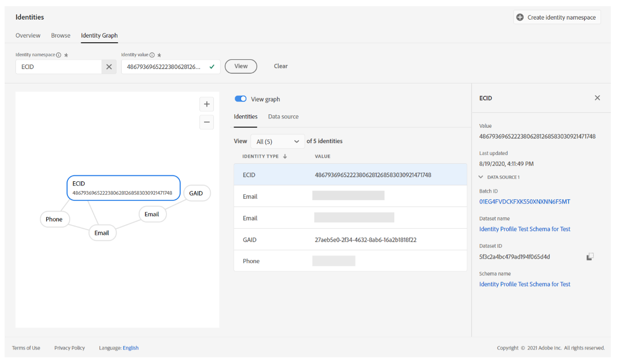This screenshot has height=364, width=617.
Task: Switch to the Browse tab
Action: point(60,35)
